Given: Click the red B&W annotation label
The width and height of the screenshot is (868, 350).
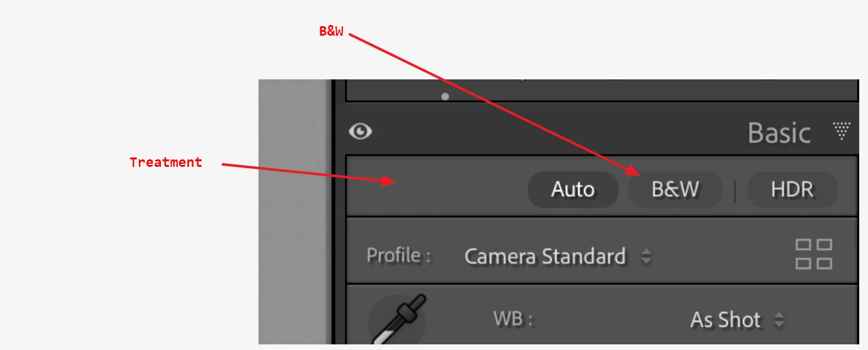Looking at the screenshot, I should tap(331, 31).
